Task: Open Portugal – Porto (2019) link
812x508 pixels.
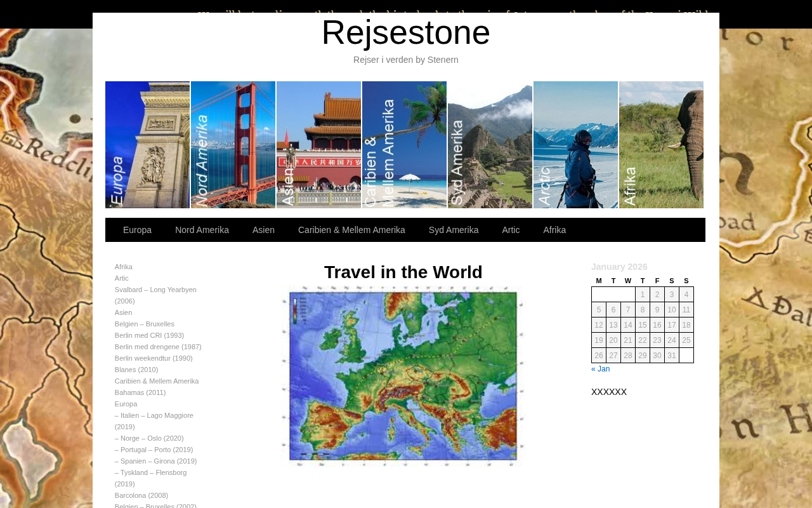Action: (154, 450)
